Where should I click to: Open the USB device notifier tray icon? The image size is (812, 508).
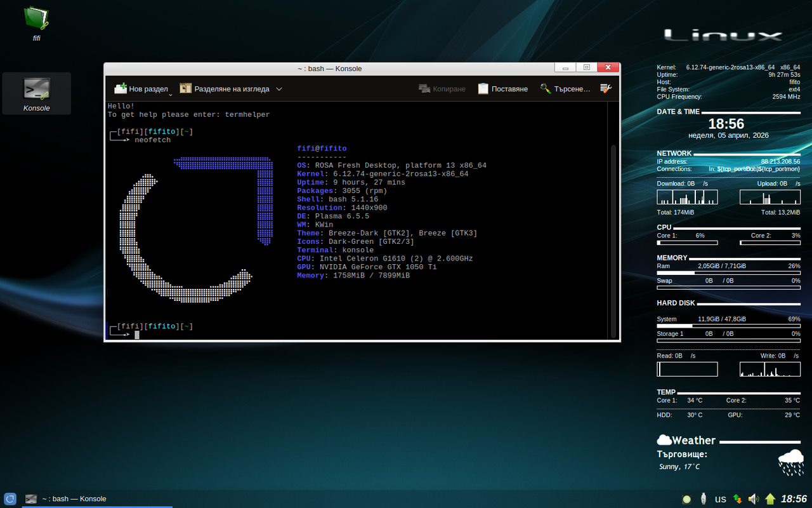(x=703, y=499)
